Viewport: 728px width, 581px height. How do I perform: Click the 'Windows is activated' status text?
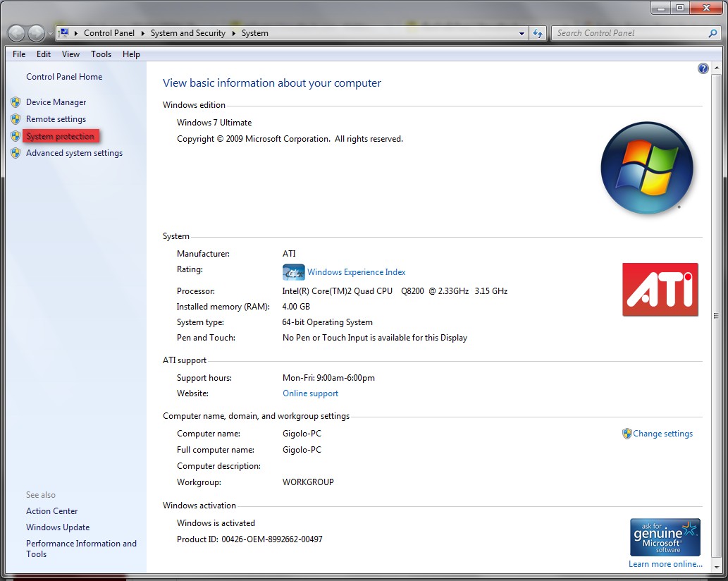216,523
